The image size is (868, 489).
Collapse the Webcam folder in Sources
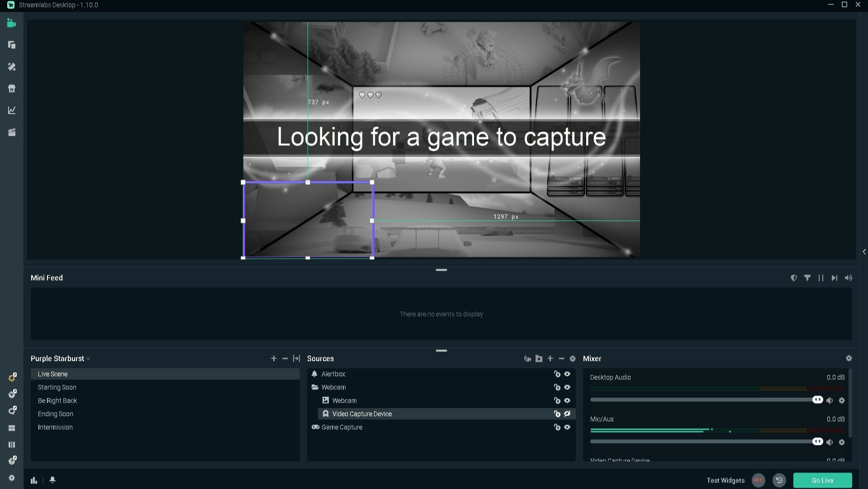[x=315, y=387]
